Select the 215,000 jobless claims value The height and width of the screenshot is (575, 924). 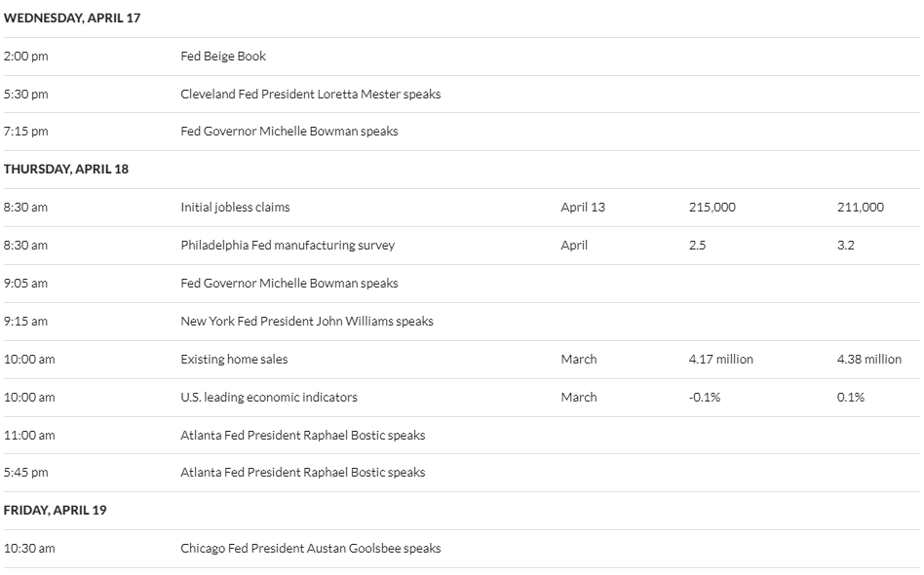click(712, 208)
